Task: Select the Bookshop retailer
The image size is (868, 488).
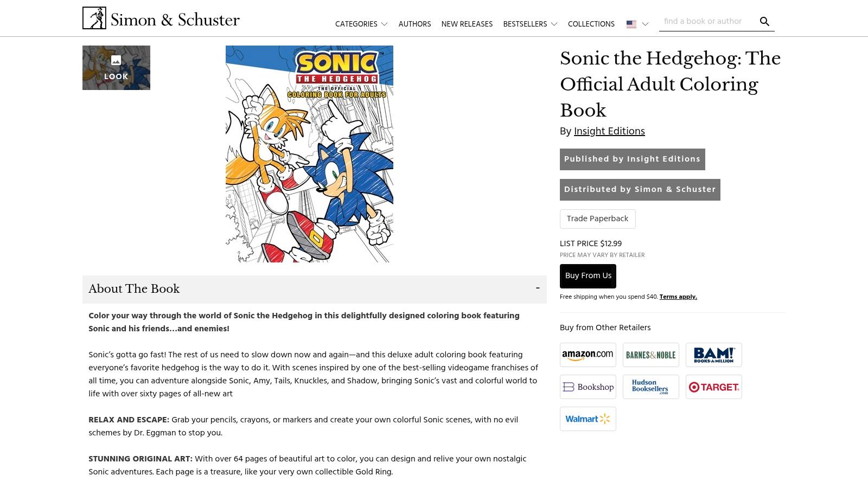Action: (x=588, y=387)
